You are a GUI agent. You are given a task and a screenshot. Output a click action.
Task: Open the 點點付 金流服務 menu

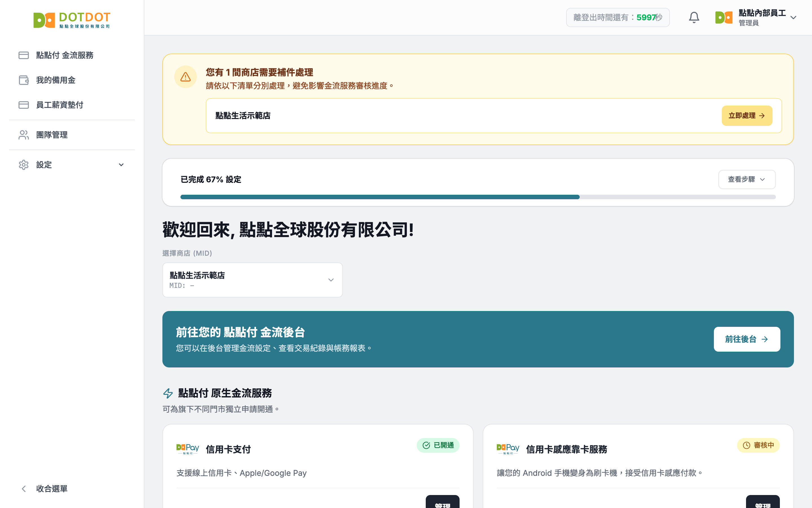click(x=72, y=55)
